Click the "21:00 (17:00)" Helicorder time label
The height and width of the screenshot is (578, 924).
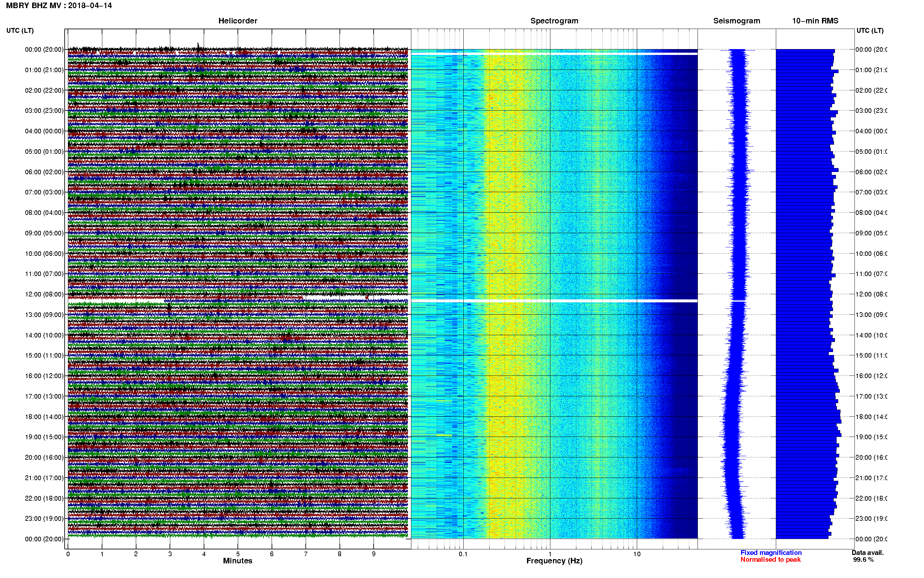pyautogui.click(x=44, y=478)
